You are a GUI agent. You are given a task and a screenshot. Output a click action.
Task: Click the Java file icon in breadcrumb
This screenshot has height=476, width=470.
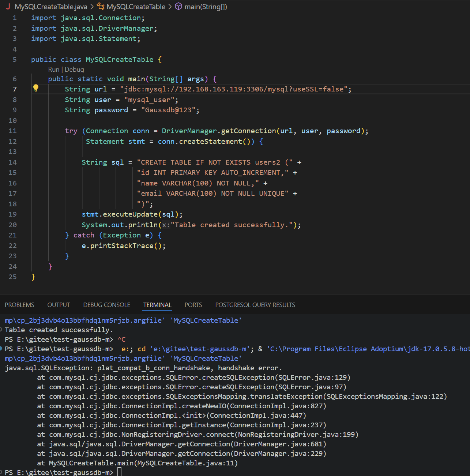8,7
